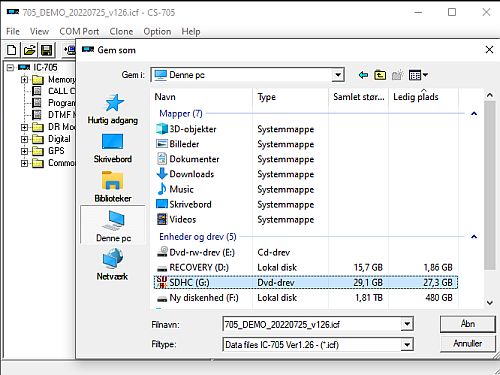Go back with the green arrow icon
The height and width of the screenshot is (375, 500).
(363, 75)
